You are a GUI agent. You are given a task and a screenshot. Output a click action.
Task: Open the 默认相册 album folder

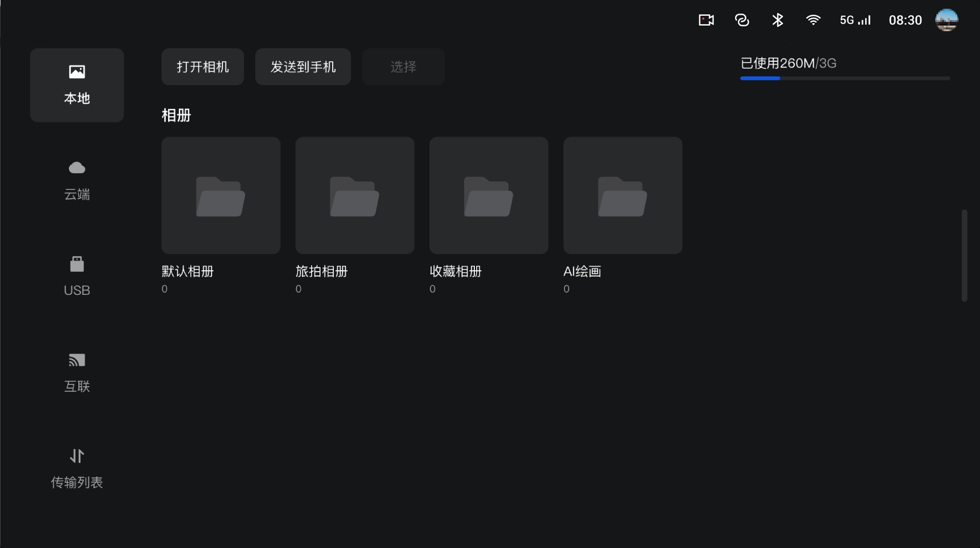[220, 195]
